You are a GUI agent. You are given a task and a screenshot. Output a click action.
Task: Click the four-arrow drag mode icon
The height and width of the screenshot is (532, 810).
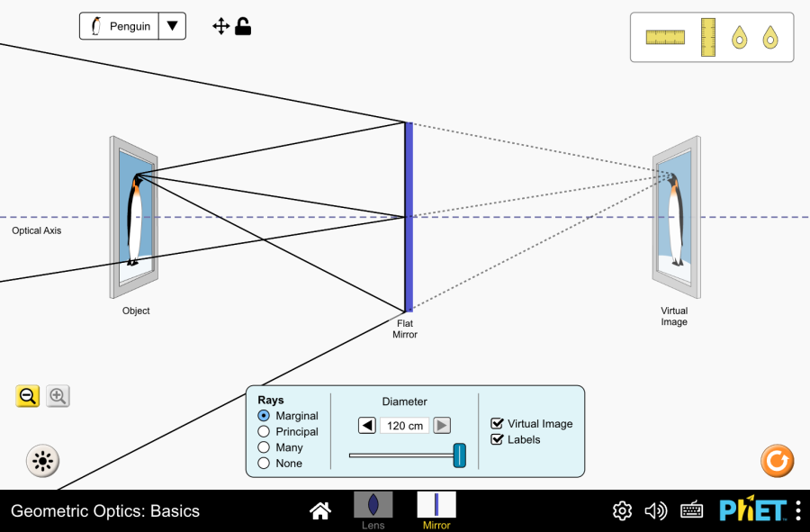[221, 26]
